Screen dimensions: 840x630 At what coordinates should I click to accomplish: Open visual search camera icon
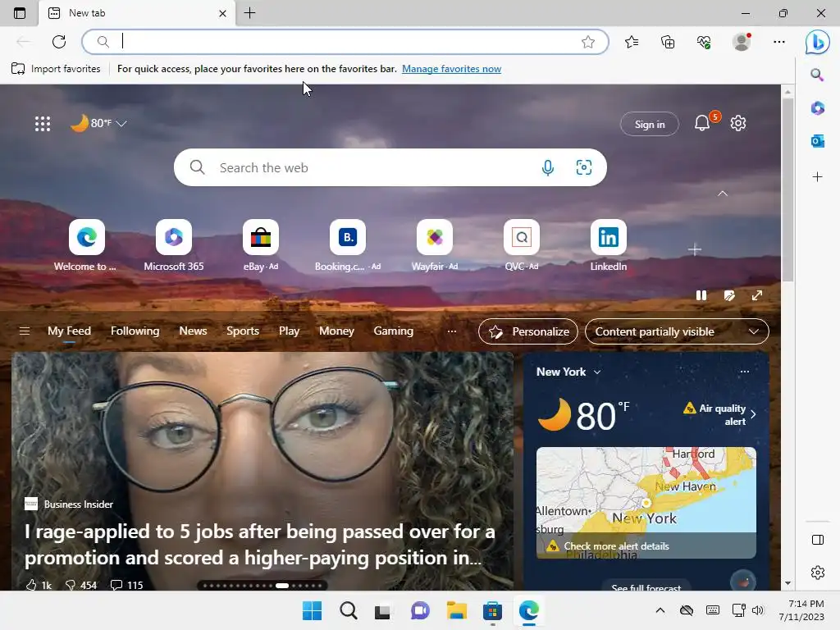[x=583, y=167]
